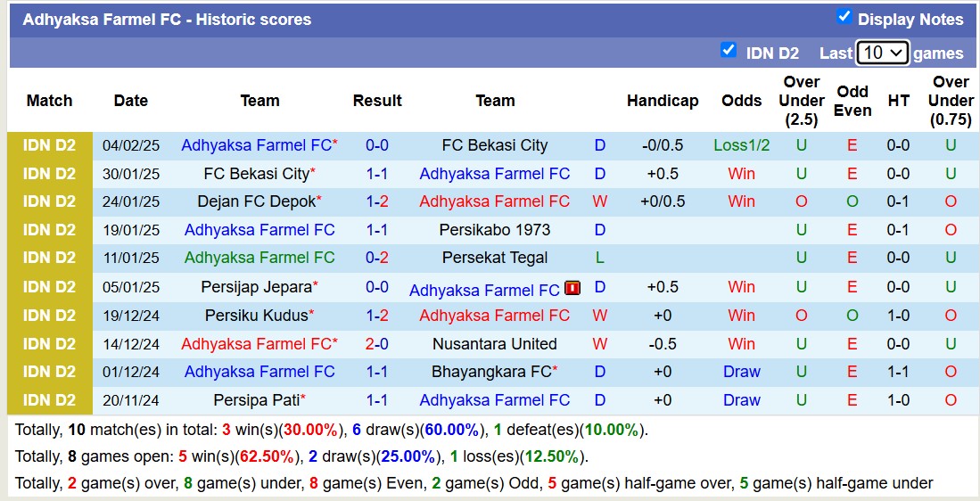Uncheck the IDN D2 league filter checkbox
Image resolution: width=980 pixels, height=501 pixels.
[728, 51]
